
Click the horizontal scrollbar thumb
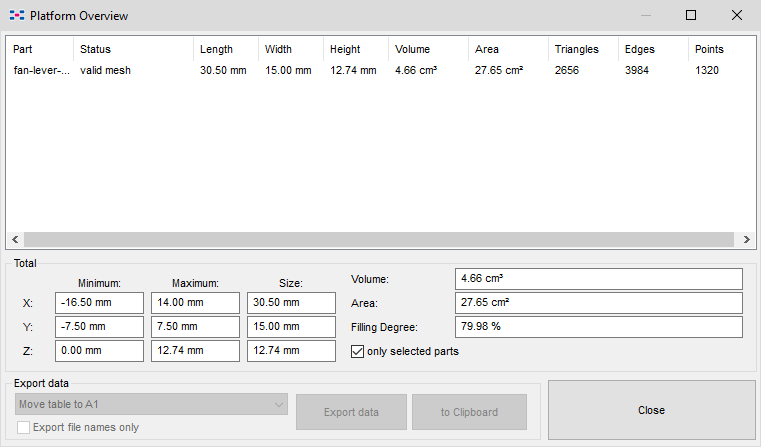pyautogui.click(x=379, y=239)
